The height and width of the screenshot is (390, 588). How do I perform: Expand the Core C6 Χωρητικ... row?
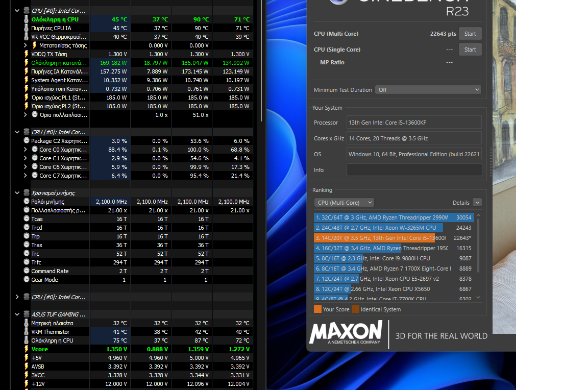tap(26, 167)
